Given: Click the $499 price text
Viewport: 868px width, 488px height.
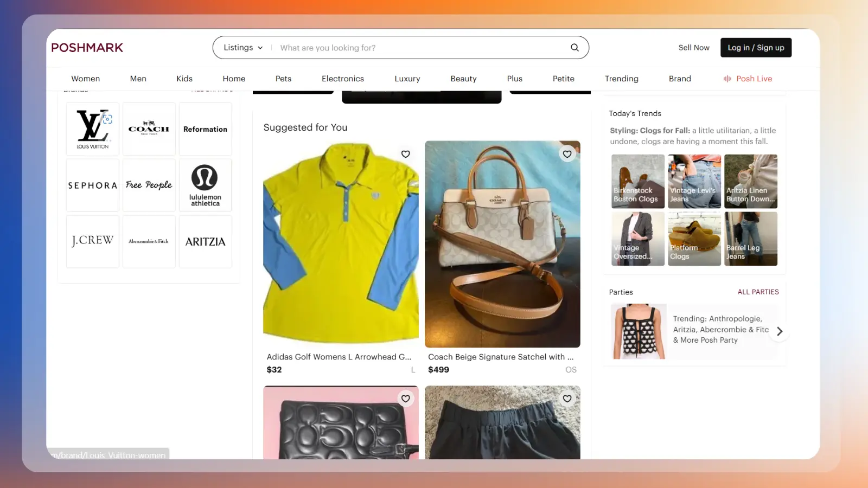Looking at the screenshot, I should 438,370.
